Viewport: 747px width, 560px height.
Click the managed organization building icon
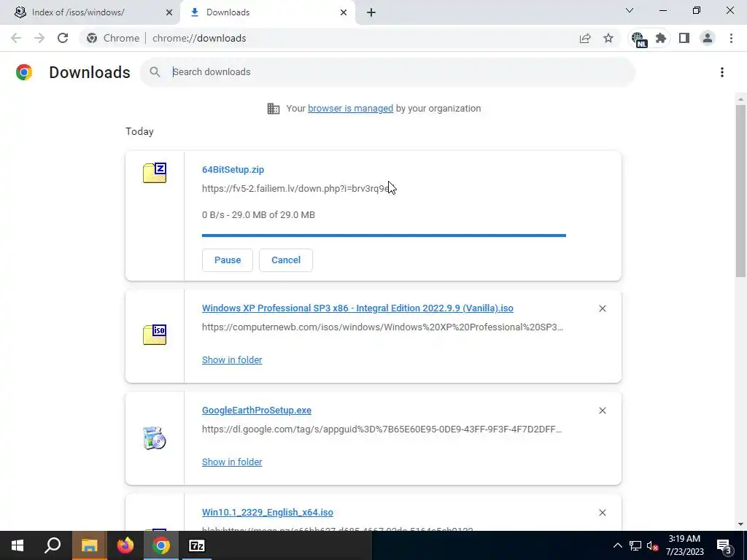274,109
